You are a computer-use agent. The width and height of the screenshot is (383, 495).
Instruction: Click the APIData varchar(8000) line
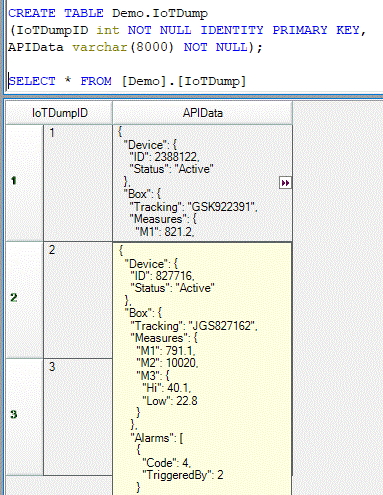pos(135,47)
